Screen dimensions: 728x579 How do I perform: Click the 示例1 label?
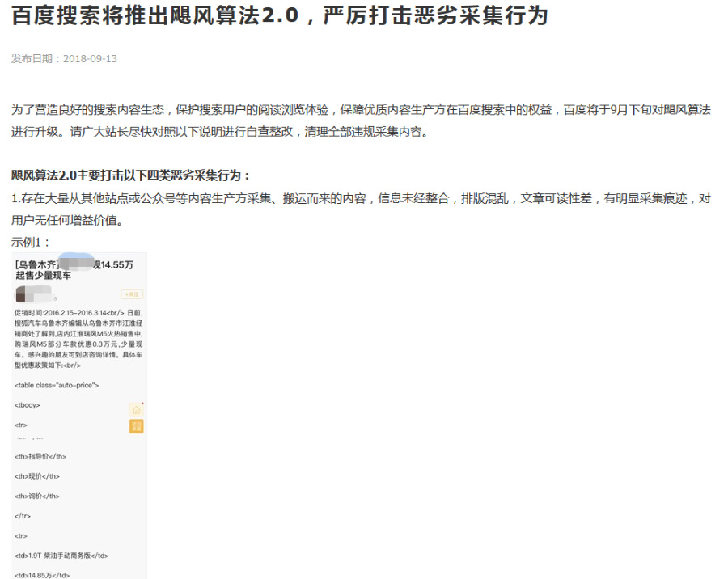30,243
